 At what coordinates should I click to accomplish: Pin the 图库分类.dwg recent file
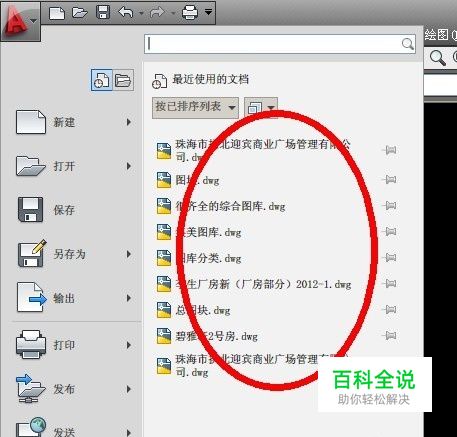[x=389, y=257]
